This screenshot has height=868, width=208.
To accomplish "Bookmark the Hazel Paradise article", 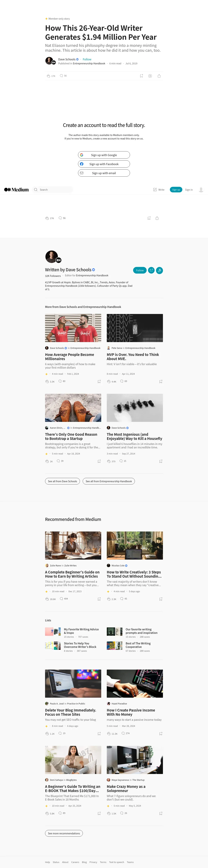I will coord(161,734).
